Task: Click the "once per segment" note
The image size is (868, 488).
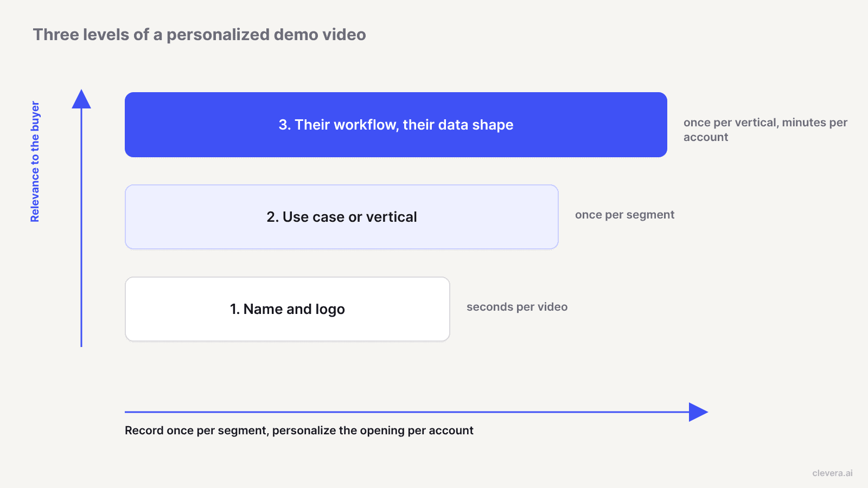Action: coord(624,215)
